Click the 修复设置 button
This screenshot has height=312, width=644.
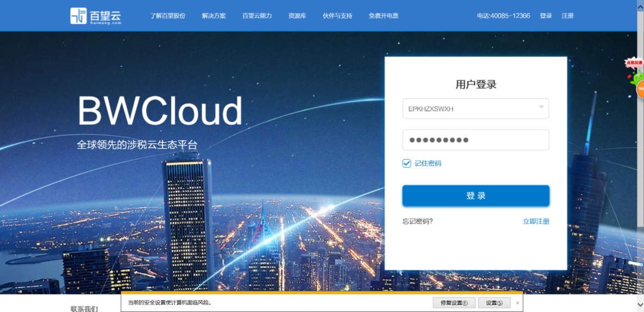(454, 303)
